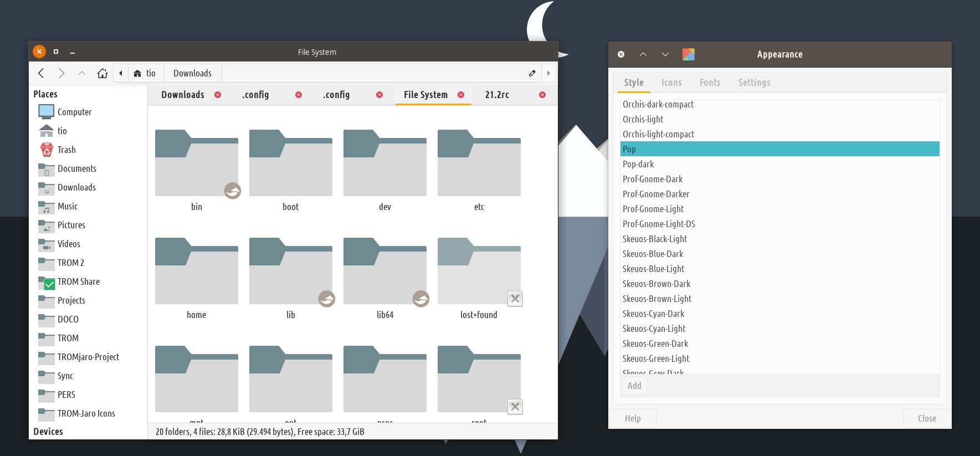The image size is (980, 456).
Task: Navigate to parent folder with up arrow
Action: click(x=82, y=73)
